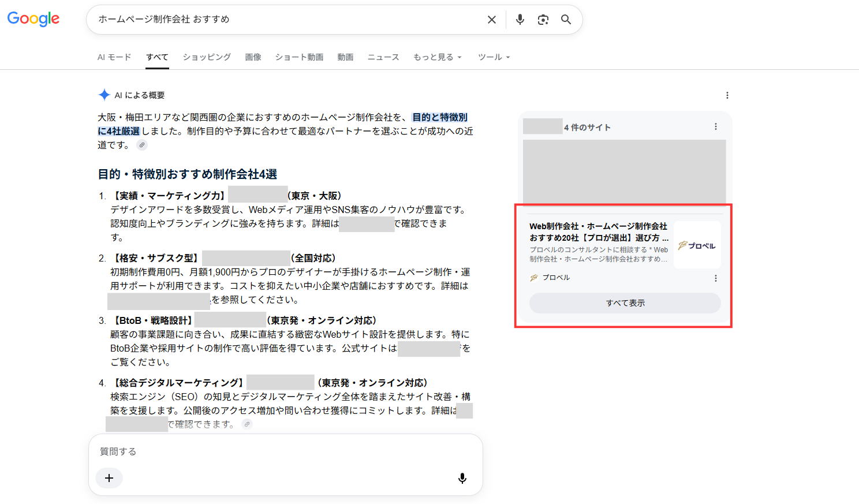Click 【格安・サブスク型】 item text
Viewport: 859px width, 504px height.
pos(156,258)
